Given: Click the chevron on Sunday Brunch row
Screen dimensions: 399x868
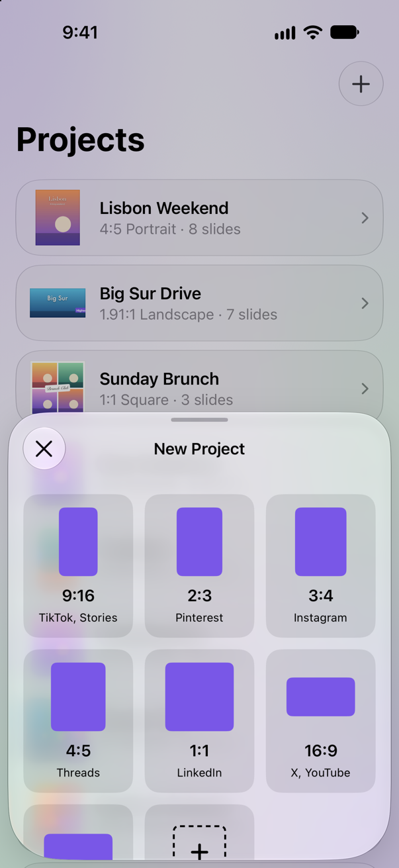Looking at the screenshot, I should pyautogui.click(x=365, y=389).
